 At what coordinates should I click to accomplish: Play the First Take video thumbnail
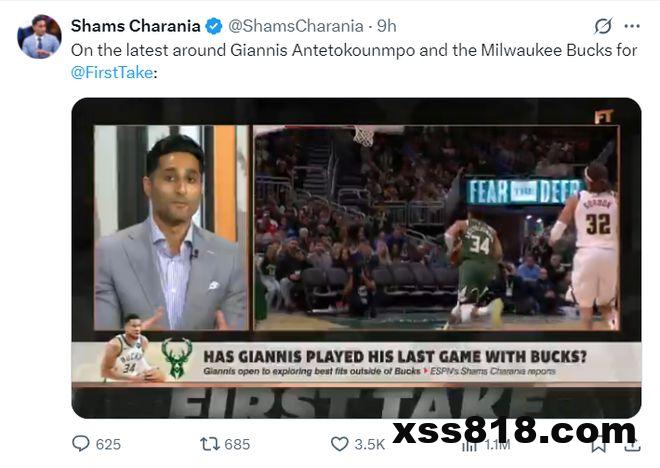point(357,258)
